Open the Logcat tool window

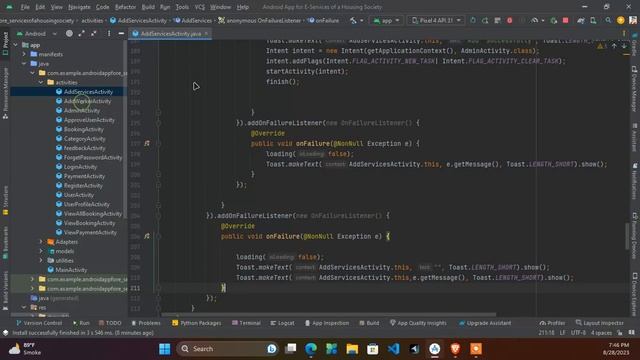282,323
